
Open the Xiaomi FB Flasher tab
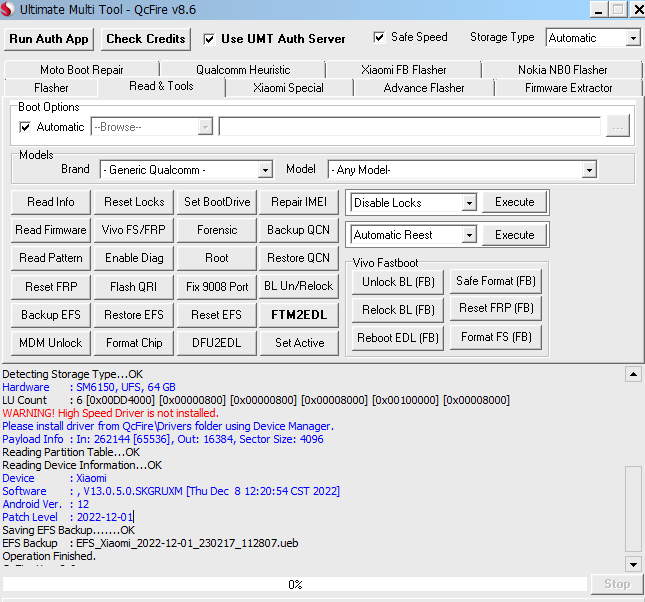[404, 70]
